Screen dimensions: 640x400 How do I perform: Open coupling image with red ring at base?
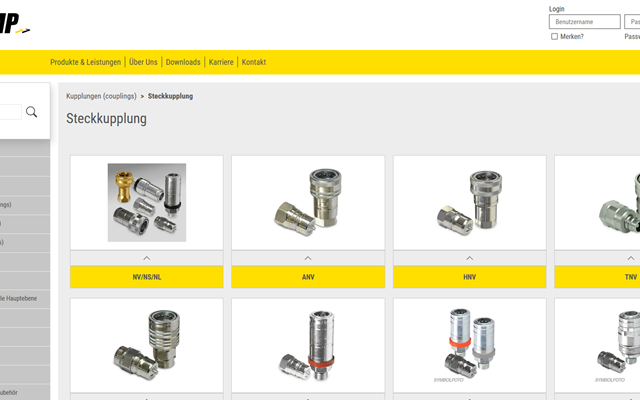pyautogui.click(x=308, y=345)
